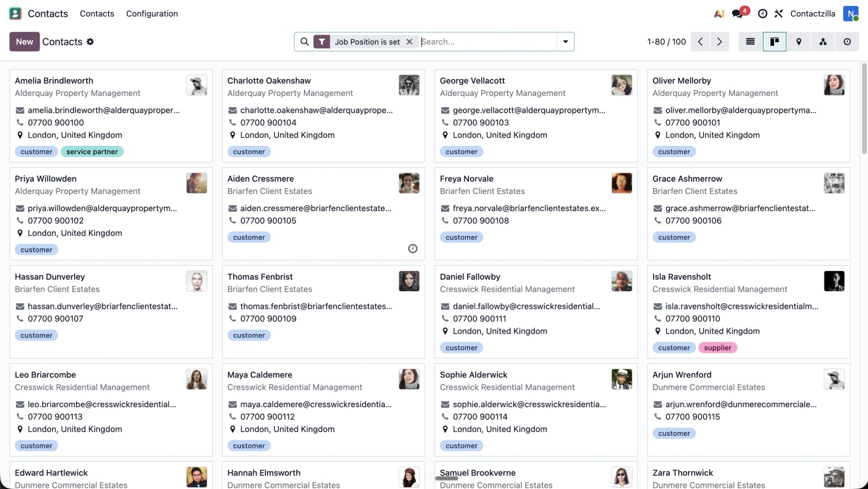Click the vertical scrollbar thumb
Image resolution: width=868 pixels, height=489 pixels.
point(864,108)
